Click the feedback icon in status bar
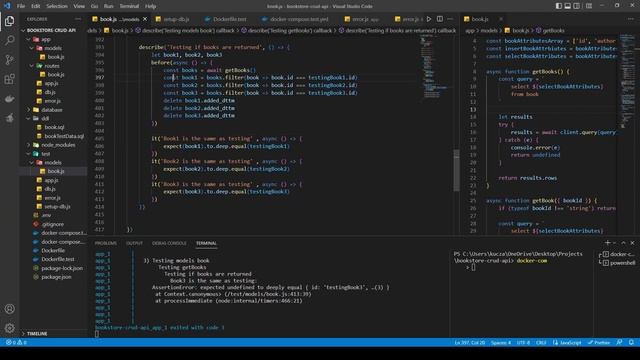Image resolution: width=640 pixels, height=360 pixels. click(x=620, y=342)
